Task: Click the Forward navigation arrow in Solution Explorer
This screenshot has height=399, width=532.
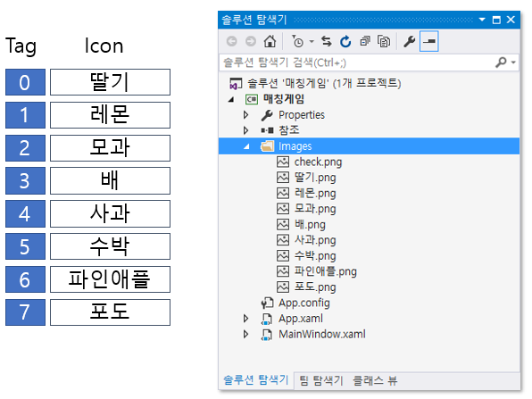Action: (251, 41)
